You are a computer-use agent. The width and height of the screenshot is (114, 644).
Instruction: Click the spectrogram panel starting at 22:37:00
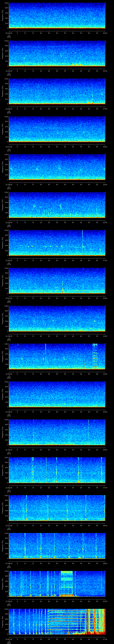(57, 508)
